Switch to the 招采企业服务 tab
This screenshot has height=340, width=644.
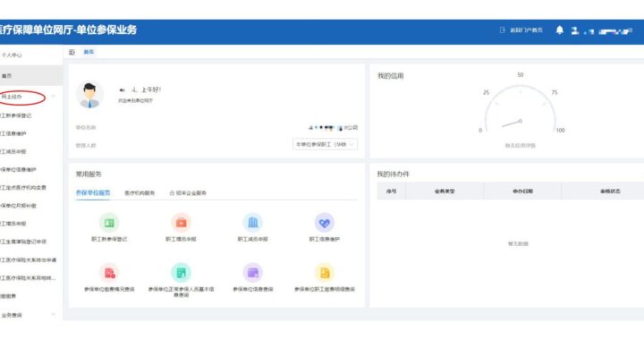coord(188,193)
